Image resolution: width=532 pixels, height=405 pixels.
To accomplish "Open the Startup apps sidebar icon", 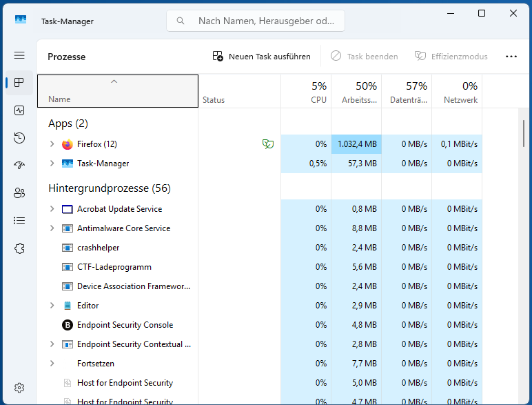I will (x=19, y=166).
